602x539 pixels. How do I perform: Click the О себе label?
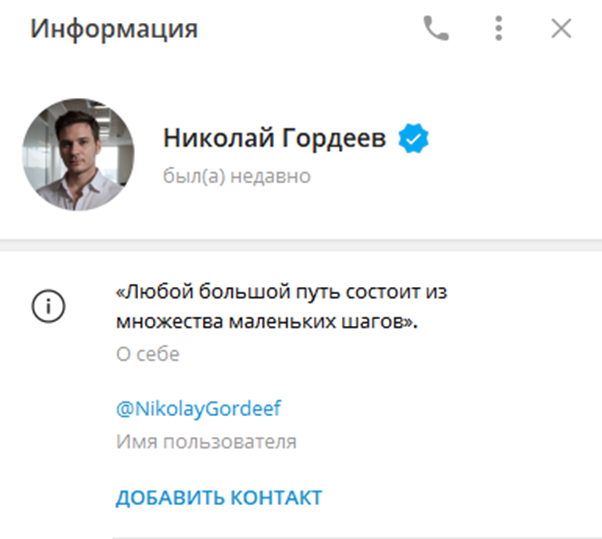coord(147,355)
